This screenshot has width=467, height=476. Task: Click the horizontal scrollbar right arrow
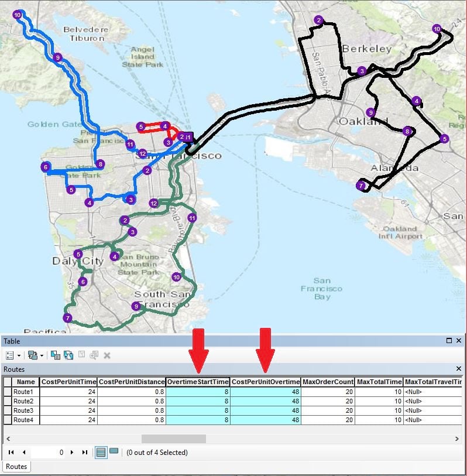[x=457, y=439]
